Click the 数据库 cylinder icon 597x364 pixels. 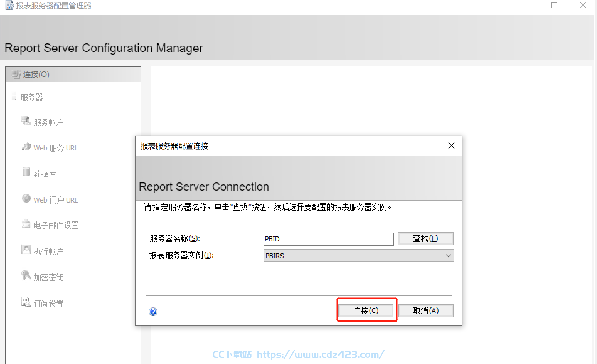click(x=26, y=171)
